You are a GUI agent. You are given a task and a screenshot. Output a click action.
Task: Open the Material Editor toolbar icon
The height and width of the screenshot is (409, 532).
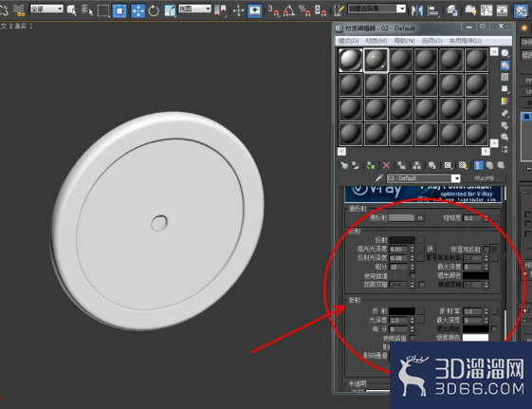point(521,10)
